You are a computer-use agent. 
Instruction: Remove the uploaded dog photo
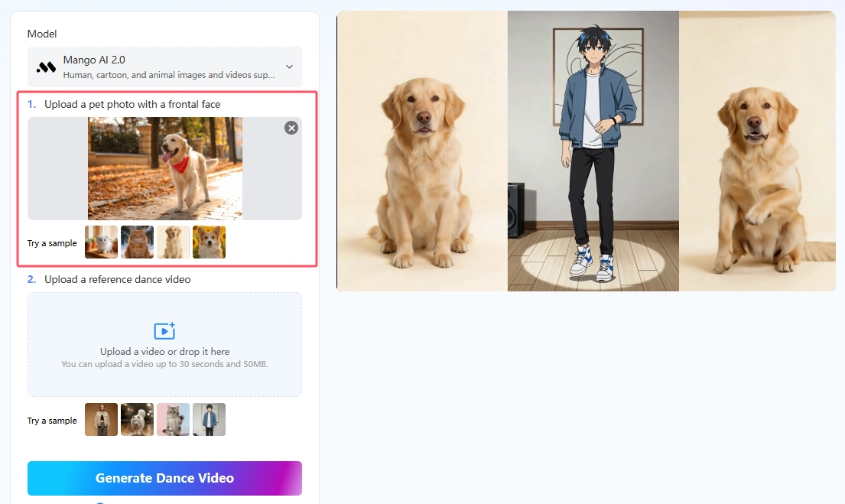(291, 128)
